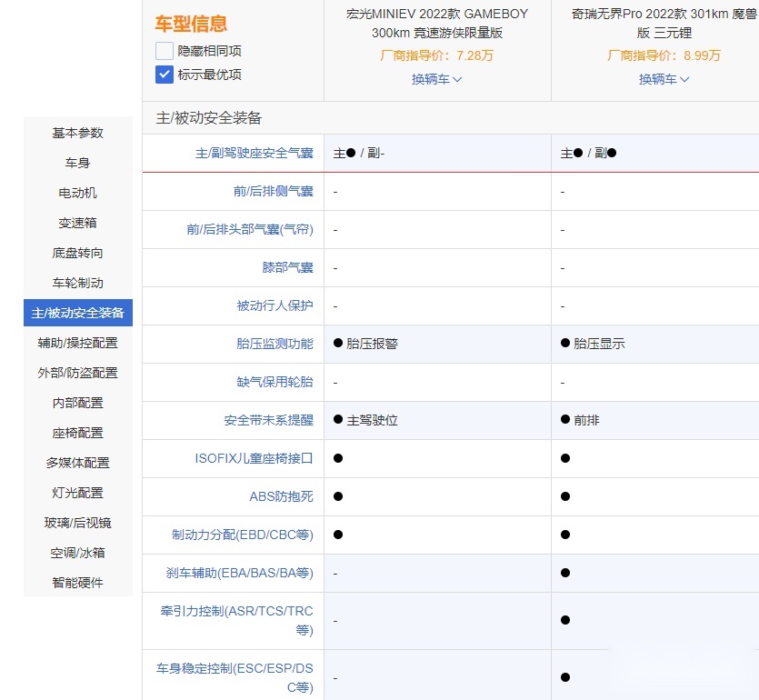Select 空调/冰箱 in sidebar
The image size is (759, 700).
tap(78, 553)
